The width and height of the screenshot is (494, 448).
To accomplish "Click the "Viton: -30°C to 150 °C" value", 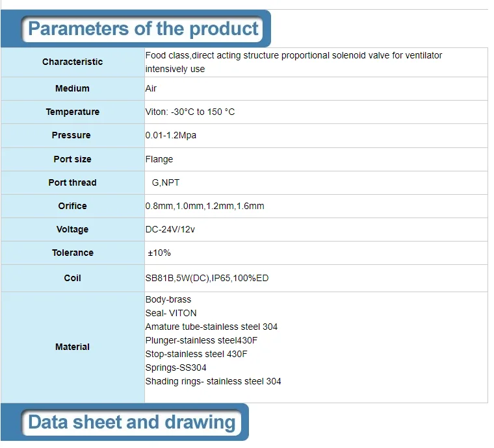I will click(190, 112).
